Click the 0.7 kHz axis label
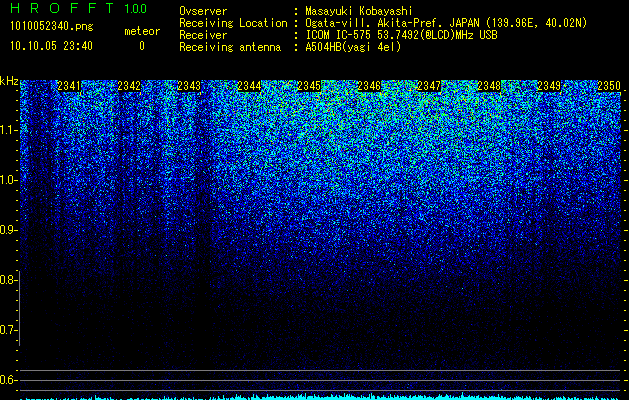Viewport: 629px width, 400px height. [9, 330]
